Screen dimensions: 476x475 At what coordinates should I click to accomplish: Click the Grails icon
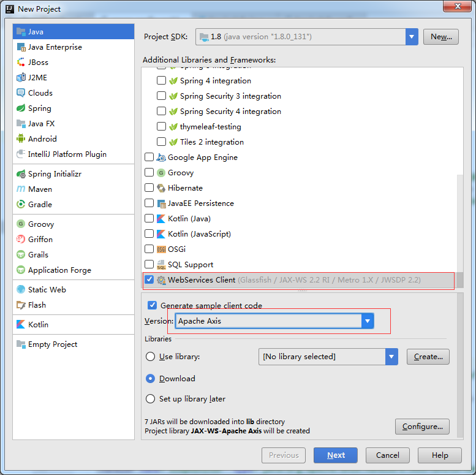21,254
